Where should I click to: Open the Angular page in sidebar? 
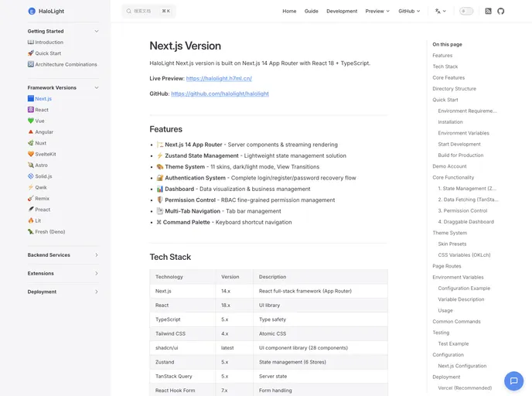click(43, 131)
